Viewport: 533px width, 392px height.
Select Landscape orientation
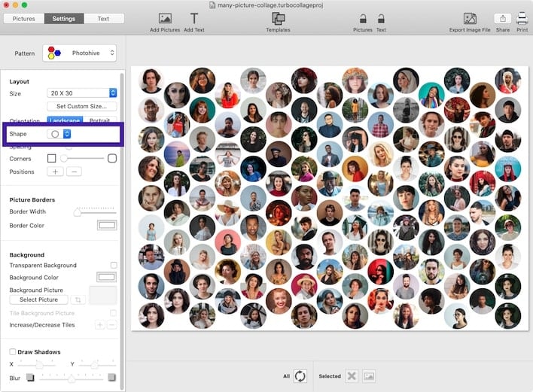tap(64, 120)
